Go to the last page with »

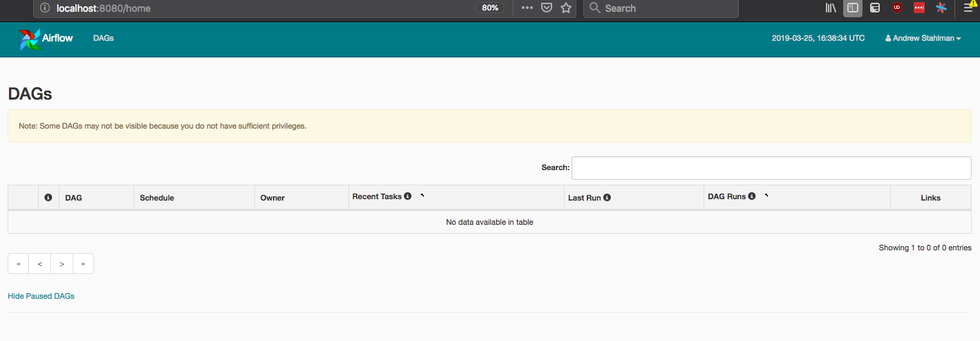click(x=84, y=264)
